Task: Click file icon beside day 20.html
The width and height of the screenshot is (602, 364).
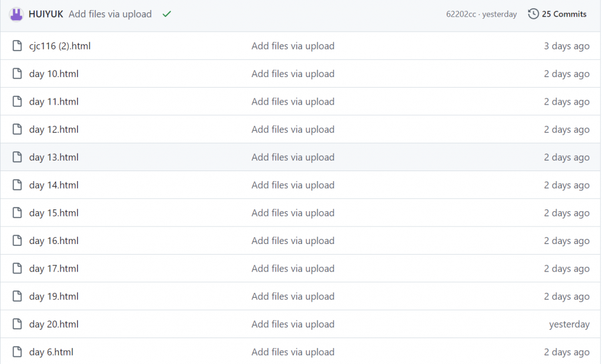Action: (x=17, y=324)
